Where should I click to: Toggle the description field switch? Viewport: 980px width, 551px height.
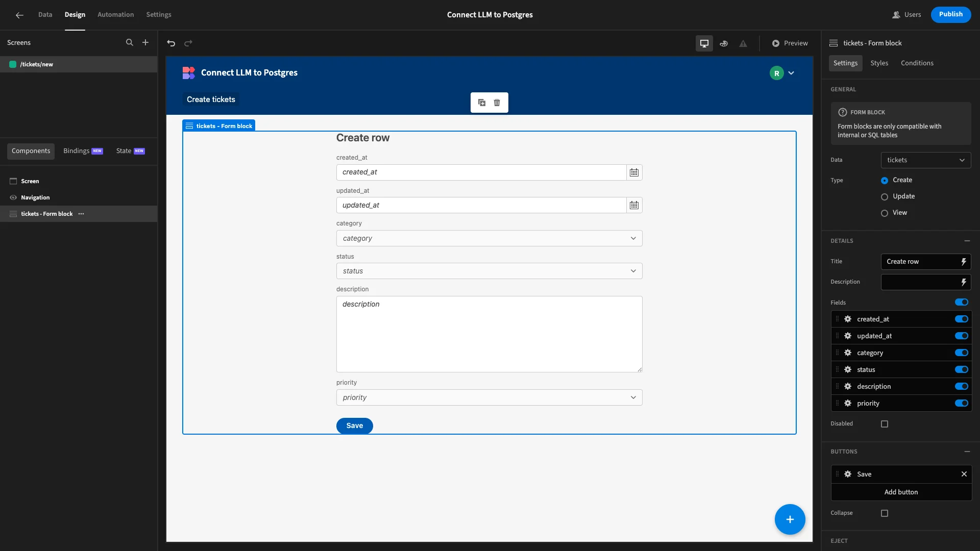pyautogui.click(x=962, y=386)
